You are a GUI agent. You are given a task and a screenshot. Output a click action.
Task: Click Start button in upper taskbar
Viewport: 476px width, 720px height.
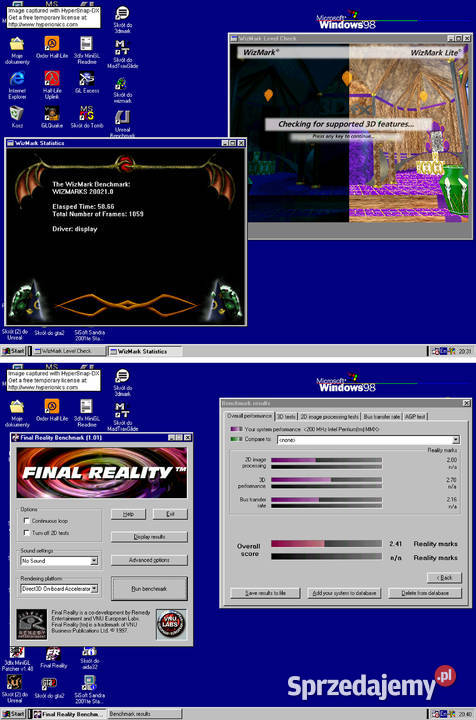pos(13,351)
